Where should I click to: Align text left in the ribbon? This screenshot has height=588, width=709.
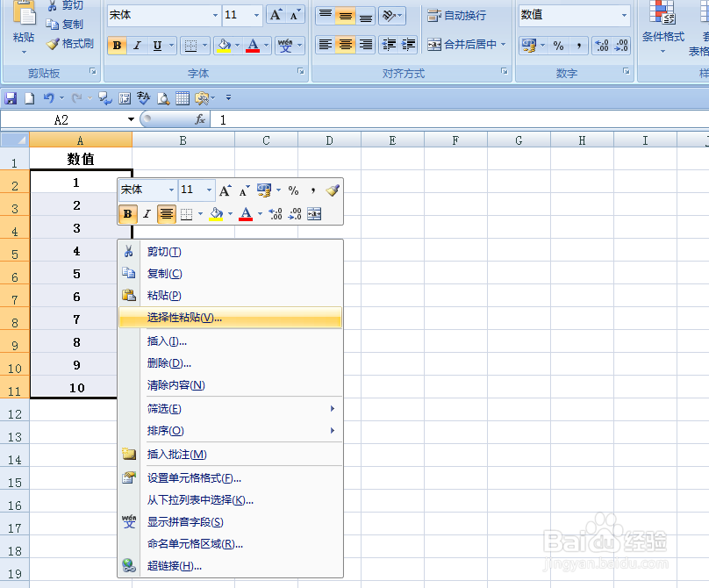click(x=326, y=45)
